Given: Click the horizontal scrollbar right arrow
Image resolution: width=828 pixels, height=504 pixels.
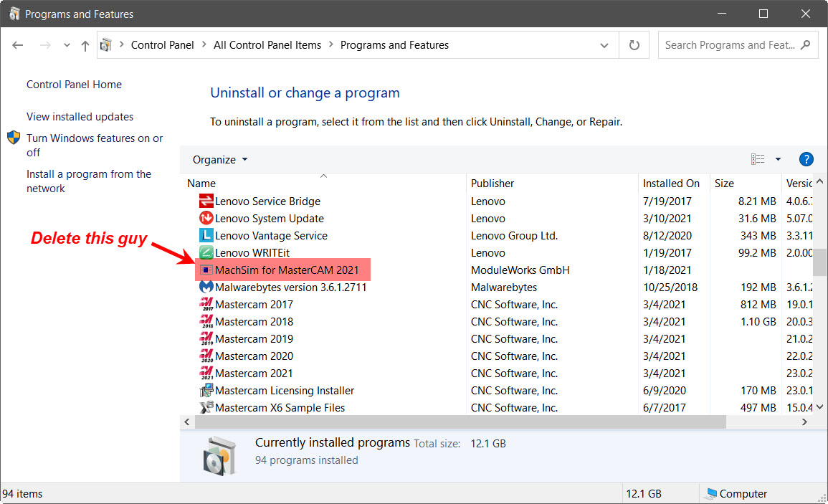Looking at the screenshot, I should pyautogui.click(x=805, y=422).
